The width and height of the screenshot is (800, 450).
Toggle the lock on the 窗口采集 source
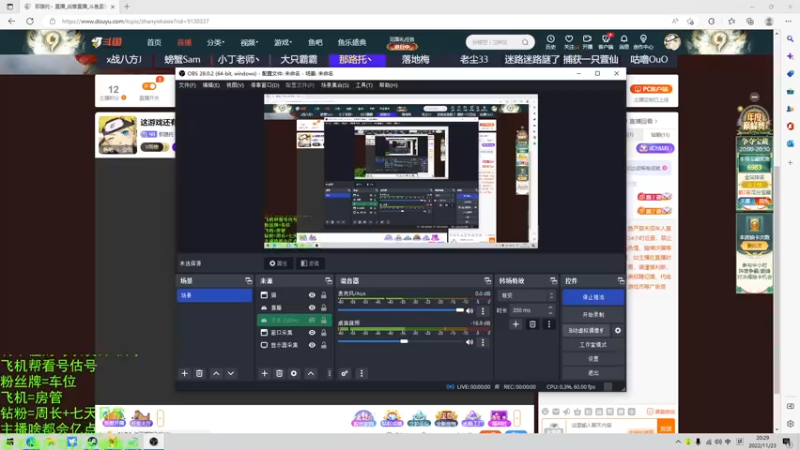click(323, 333)
